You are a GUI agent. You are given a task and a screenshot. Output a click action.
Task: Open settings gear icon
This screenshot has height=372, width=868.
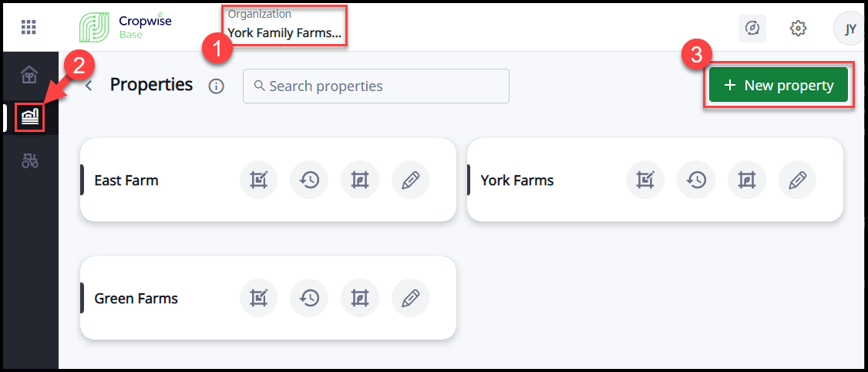point(798,29)
